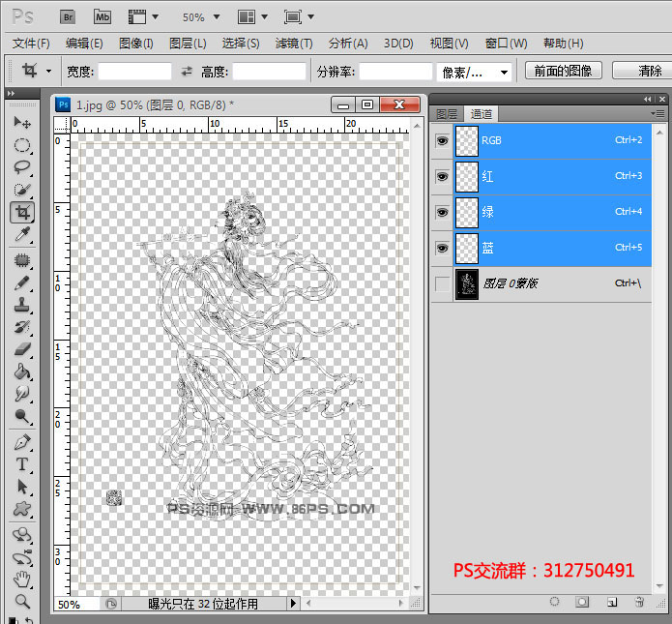Select the Crop tool in toolbox
This screenshot has height=624, width=672.
[22, 212]
